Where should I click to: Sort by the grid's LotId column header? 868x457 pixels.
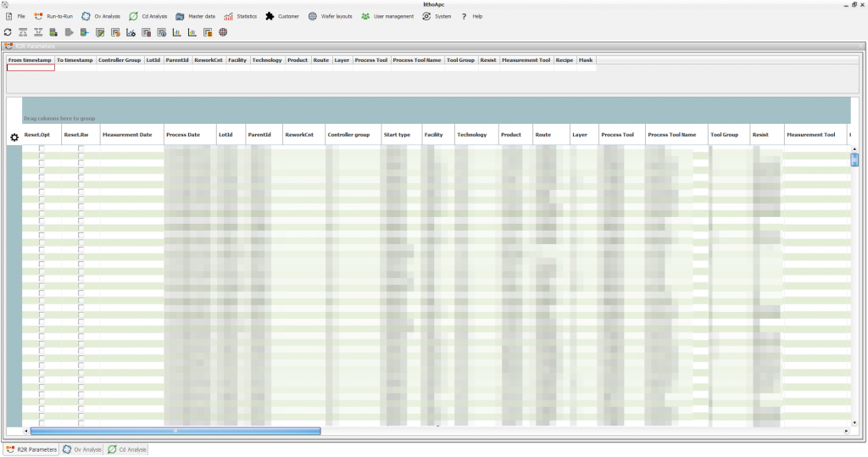231,135
